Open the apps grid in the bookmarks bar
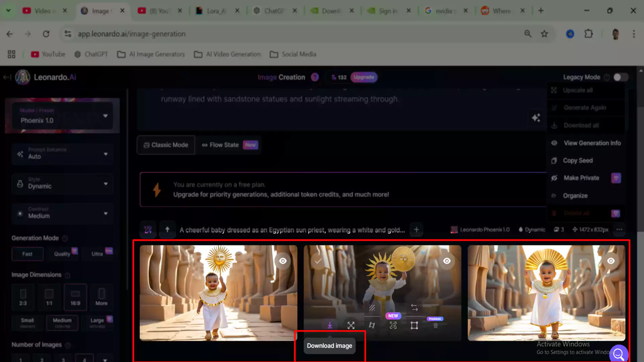 click(11, 54)
